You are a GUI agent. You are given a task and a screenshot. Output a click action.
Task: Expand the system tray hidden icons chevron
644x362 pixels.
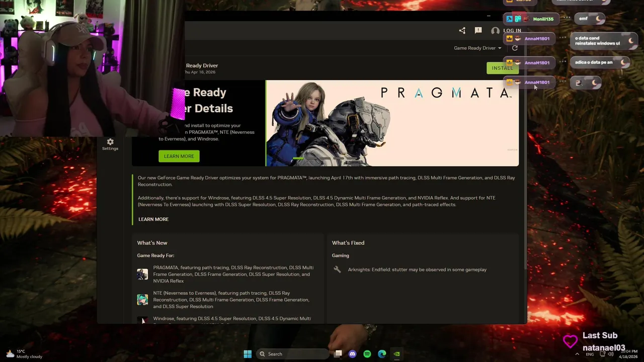click(x=577, y=354)
